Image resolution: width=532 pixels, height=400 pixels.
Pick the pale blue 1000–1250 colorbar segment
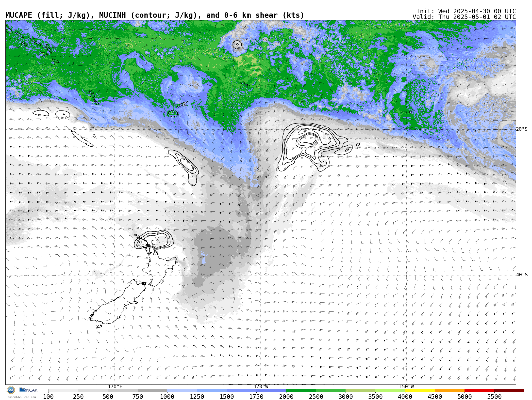[182, 391]
